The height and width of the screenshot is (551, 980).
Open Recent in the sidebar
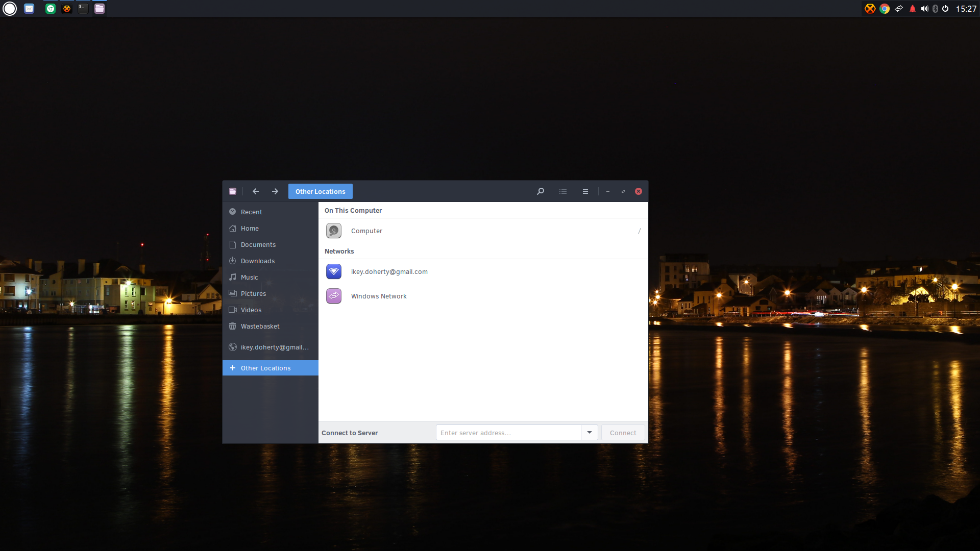click(271, 212)
